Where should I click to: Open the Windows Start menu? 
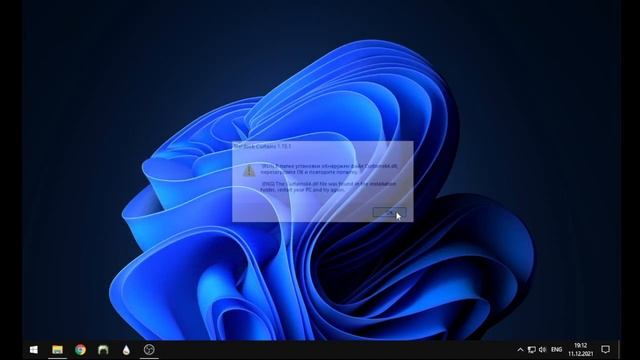click(34, 350)
